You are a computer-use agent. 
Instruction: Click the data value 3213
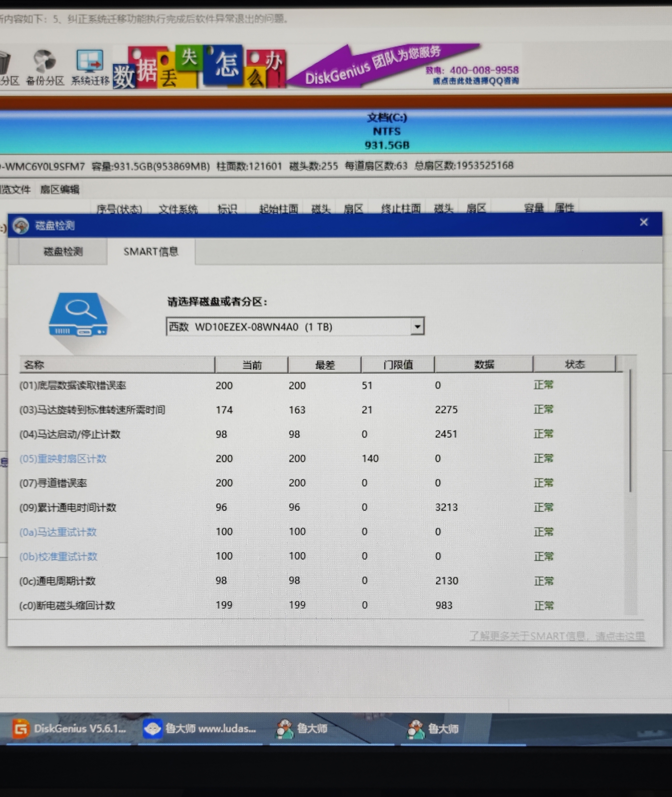(446, 507)
